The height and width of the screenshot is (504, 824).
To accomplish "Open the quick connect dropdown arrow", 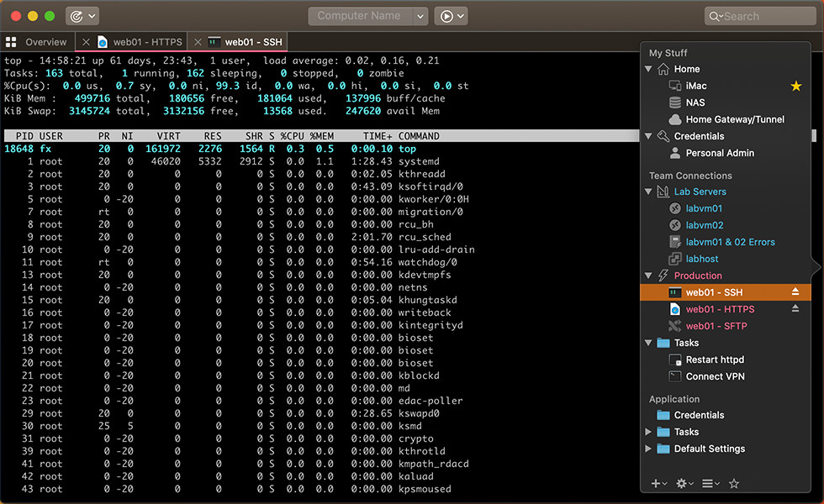I will [x=92, y=16].
